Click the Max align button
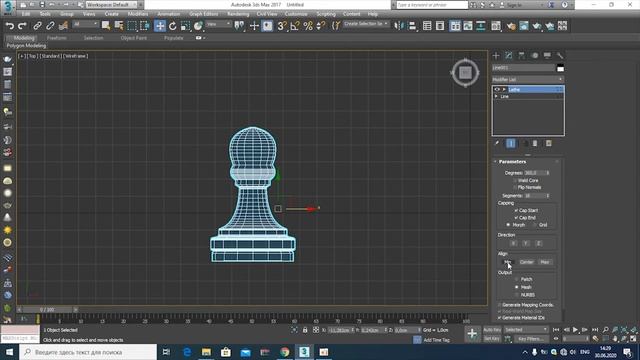The height and width of the screenshot is (360, 640). 545,262
